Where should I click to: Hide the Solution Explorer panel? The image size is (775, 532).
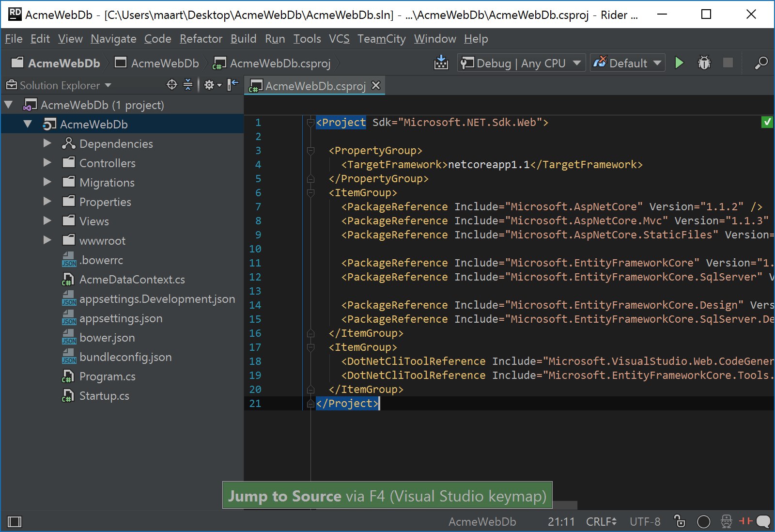coord(233,85)
